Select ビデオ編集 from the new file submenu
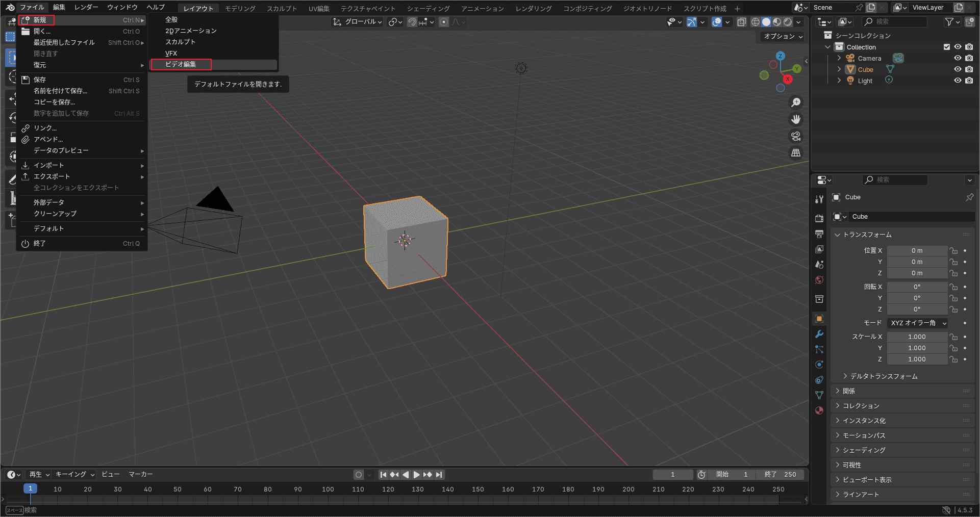This screenshot has height=517, width=980. pyautogui.click(x=181, y=64)
